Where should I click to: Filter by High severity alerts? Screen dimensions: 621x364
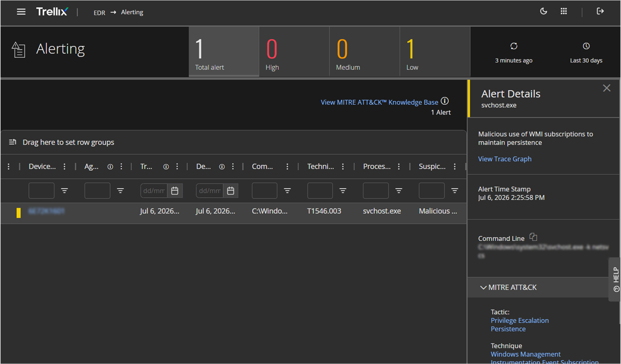294,52
